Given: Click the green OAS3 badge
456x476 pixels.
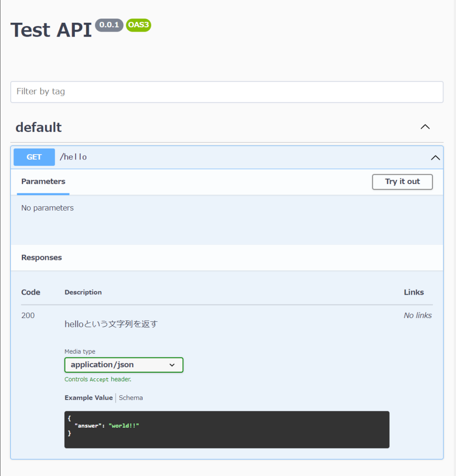Looking at the screenshot, I should [x=138, y=25].
